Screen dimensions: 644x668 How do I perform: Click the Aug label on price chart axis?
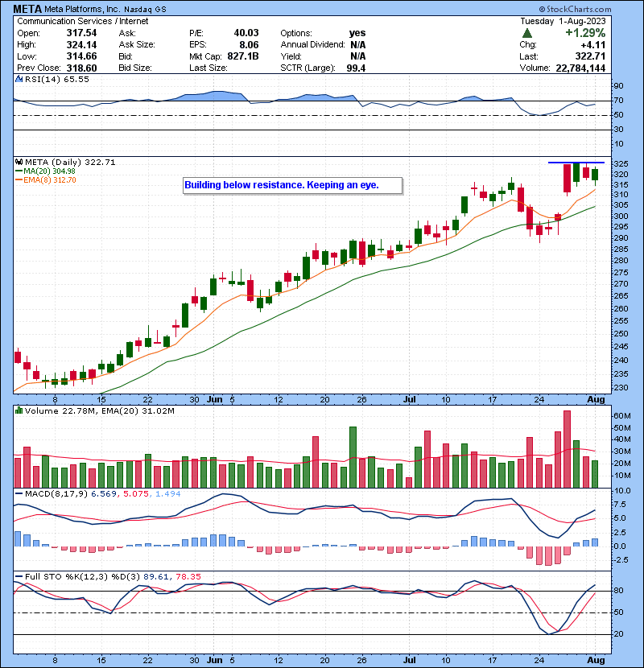coord(596,400)
